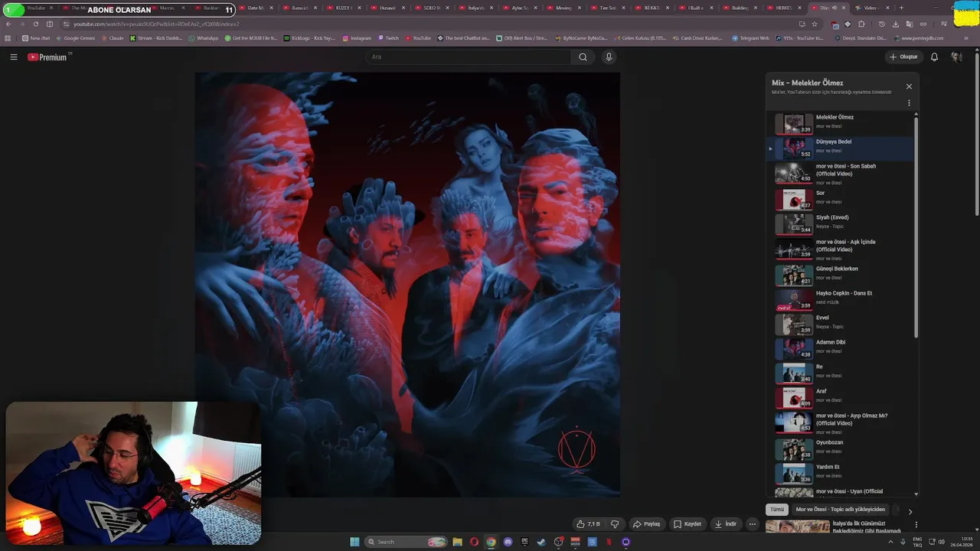Screen dimensions: 980x551
Task: Play Adamın Dibi in the Mix list
Action: point(841,348)
